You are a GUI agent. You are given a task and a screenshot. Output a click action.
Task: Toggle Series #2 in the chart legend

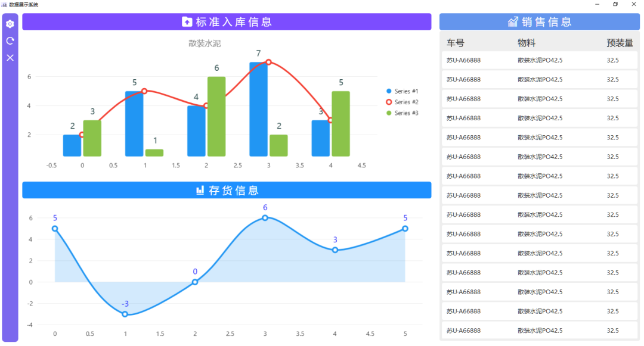(x=402, y=102)
